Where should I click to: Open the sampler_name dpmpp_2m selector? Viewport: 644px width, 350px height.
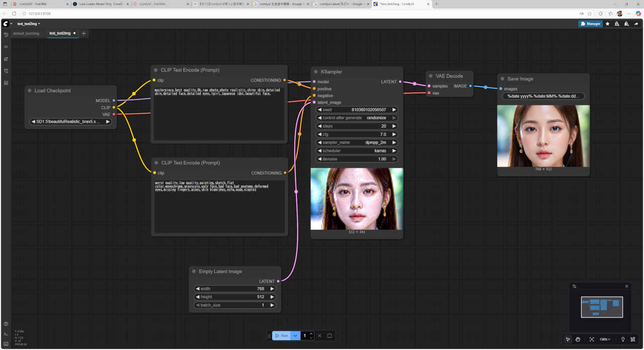click(x=357, y=142)
